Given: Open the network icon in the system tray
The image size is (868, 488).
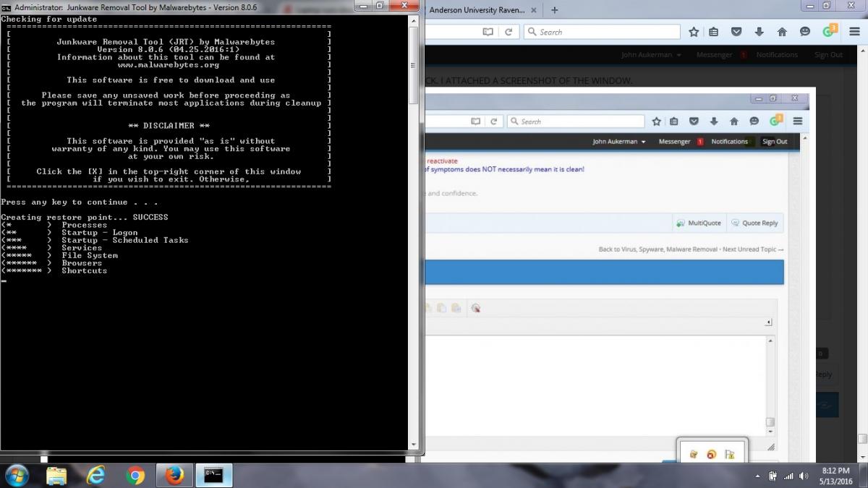Looking at the screenshot, I should coord(788,476).
